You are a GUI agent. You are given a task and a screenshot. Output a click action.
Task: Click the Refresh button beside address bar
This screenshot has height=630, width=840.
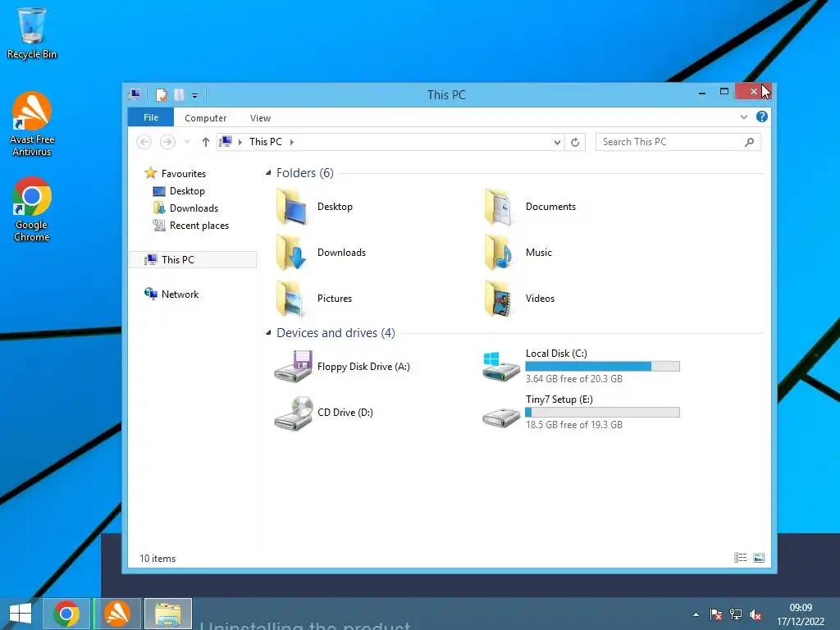point(575,142)
